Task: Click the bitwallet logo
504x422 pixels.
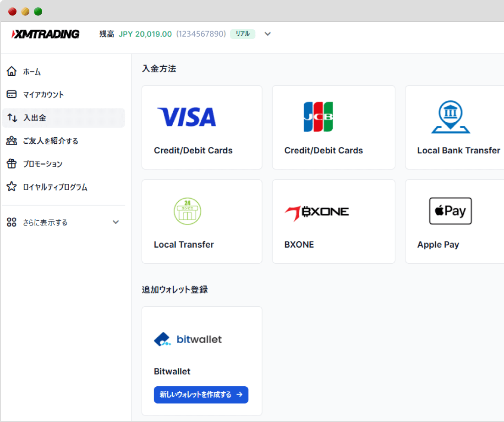Action: pos(188,339)
